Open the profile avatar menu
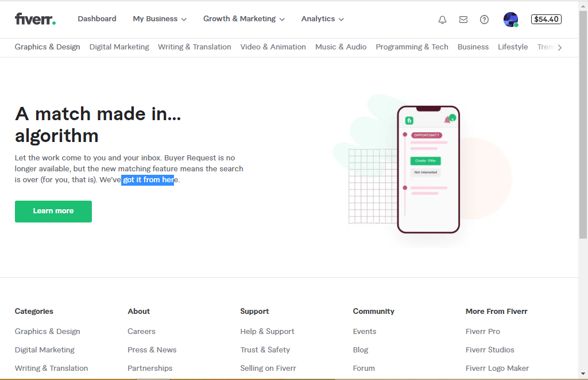588x380 pixels. pyautogui.click(x=510, y=20)
